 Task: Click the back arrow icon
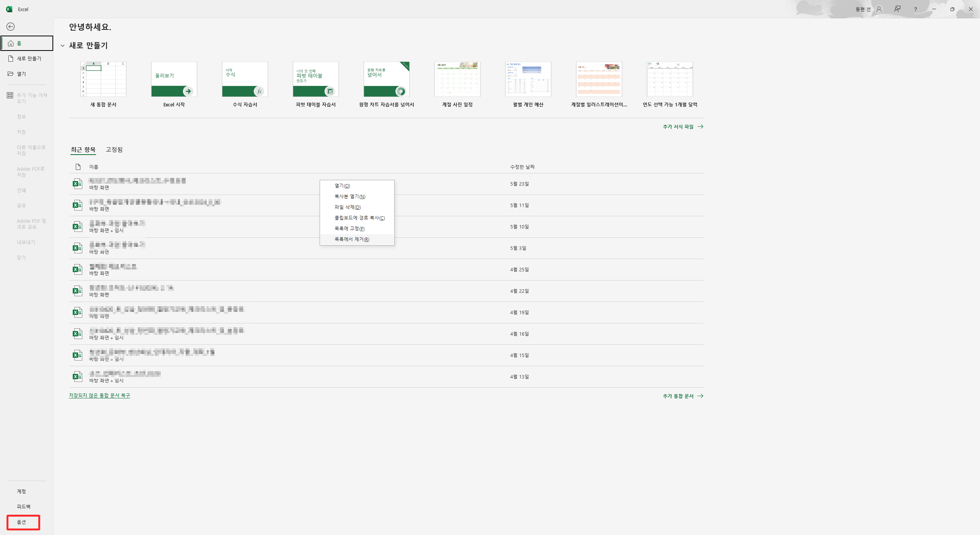coord(11,26)
